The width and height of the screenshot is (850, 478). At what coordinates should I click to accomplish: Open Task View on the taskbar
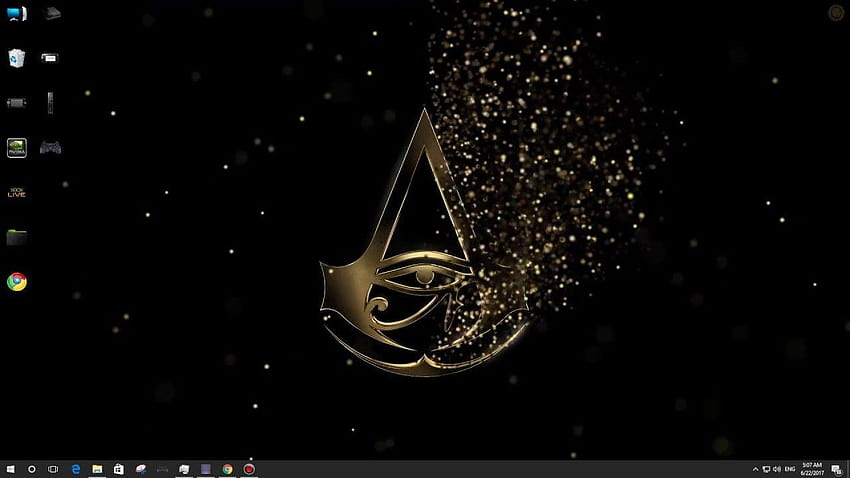pyautogui.click(x=53, y=469)
